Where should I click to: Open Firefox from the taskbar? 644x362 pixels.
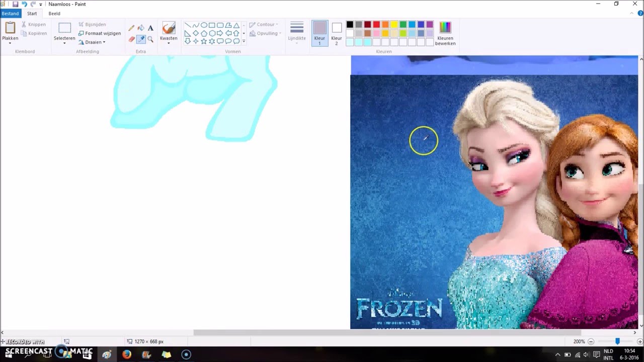coord(126,354)
